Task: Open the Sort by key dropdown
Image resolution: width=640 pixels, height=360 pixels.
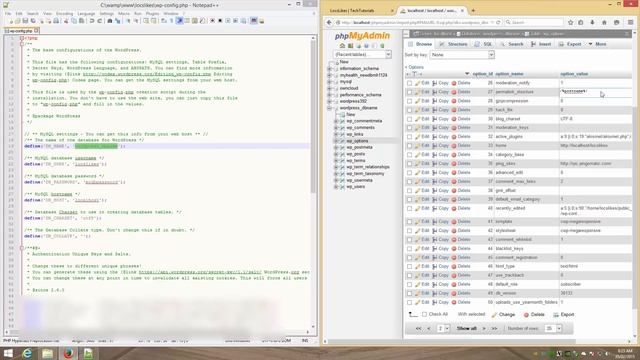Action: [462, 55]
